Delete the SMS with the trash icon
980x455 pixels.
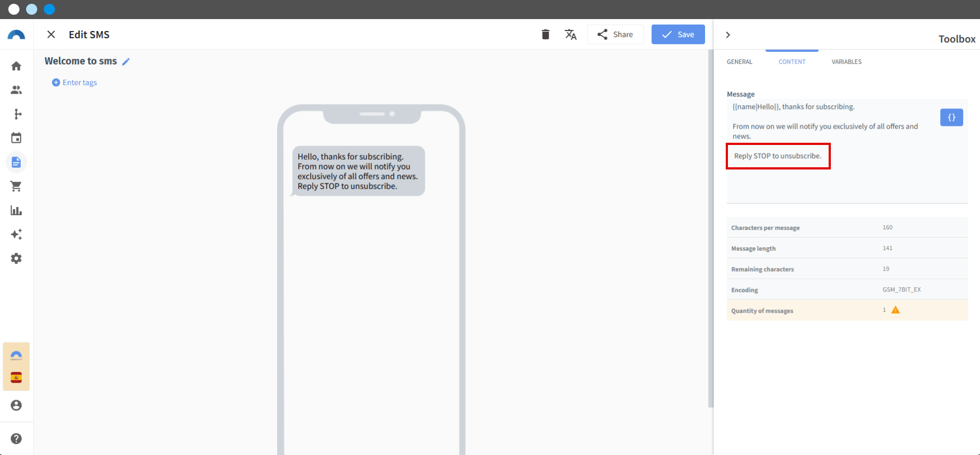tap(546, 34)
